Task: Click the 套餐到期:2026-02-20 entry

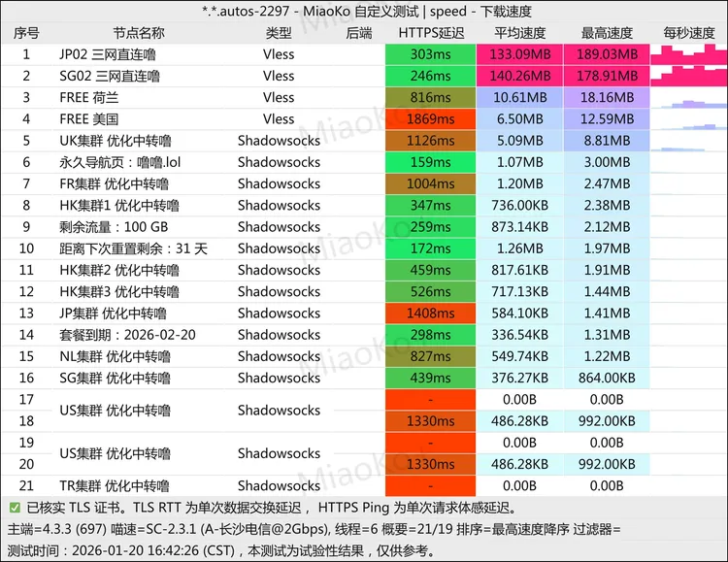Action: pos(126,335)
